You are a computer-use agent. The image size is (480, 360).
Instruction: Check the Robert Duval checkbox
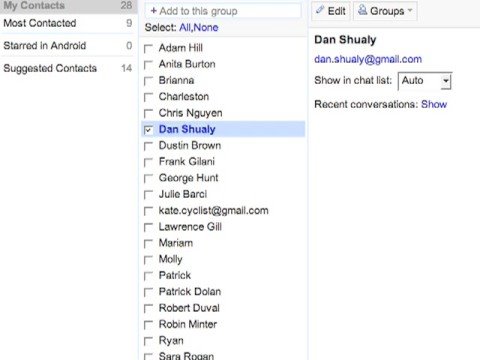[x=148, y=309]
